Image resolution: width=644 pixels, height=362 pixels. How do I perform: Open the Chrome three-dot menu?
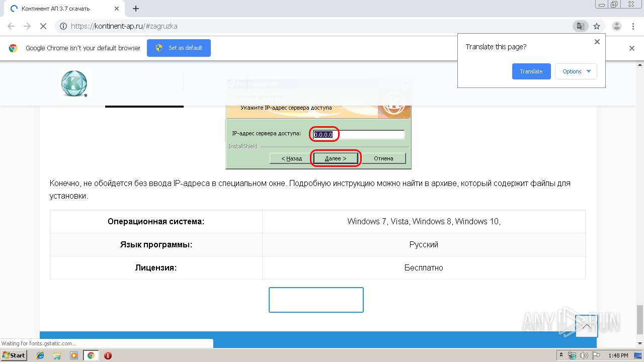point(632,26)
